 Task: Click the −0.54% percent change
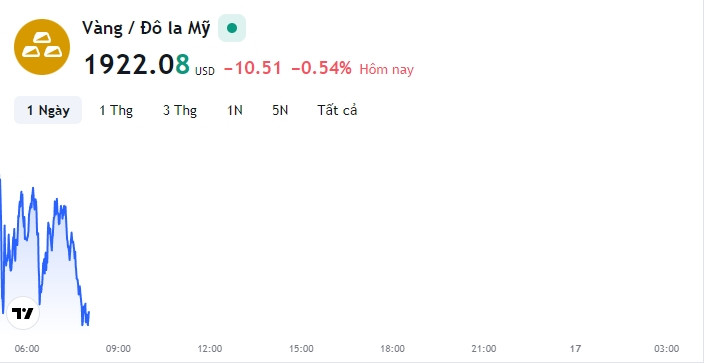tap(321, 68)
